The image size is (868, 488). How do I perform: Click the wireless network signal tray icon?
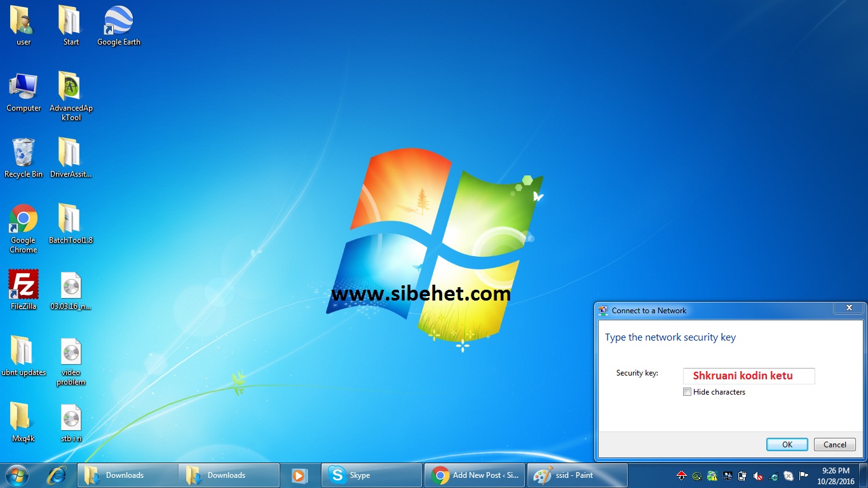(773, 475)
